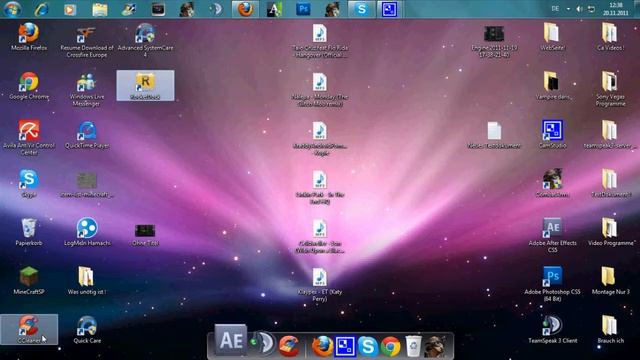Open the Vampire dans folder
The height and width of the screenshot is (360, 640).
552,86
